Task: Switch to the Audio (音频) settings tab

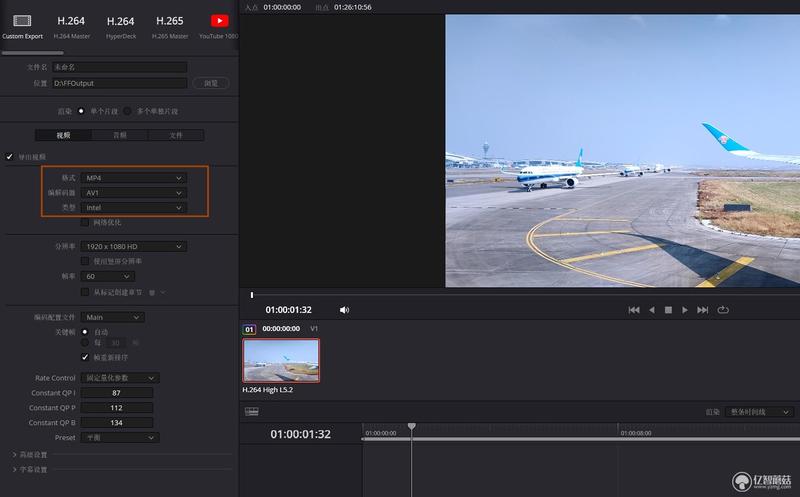Action: 120,135
